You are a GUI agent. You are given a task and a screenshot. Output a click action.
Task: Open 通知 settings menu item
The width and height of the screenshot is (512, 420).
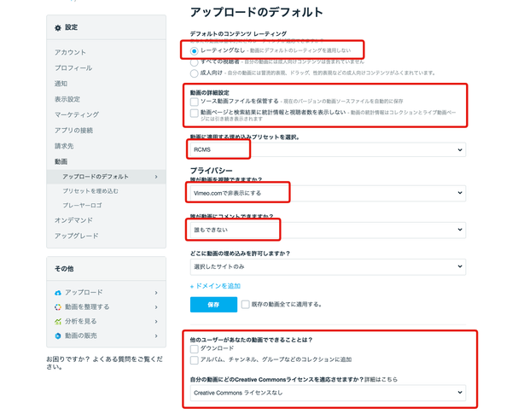click(61, 84)
